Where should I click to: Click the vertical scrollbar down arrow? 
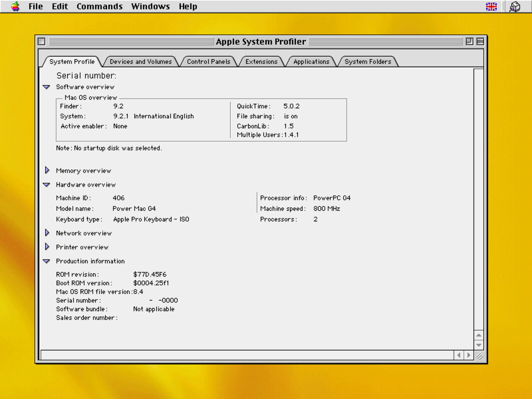pyautogui.click(x=478, y=345)
